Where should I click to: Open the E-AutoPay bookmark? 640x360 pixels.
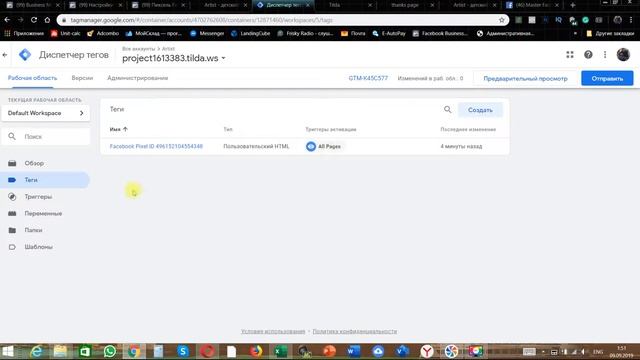pos(389,33)
